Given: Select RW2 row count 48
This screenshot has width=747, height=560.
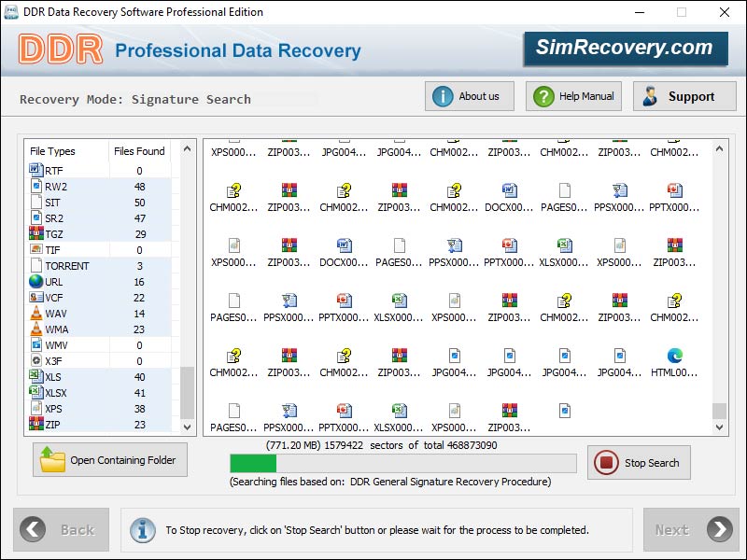Looking at the screenshot, I should [139, 186].
